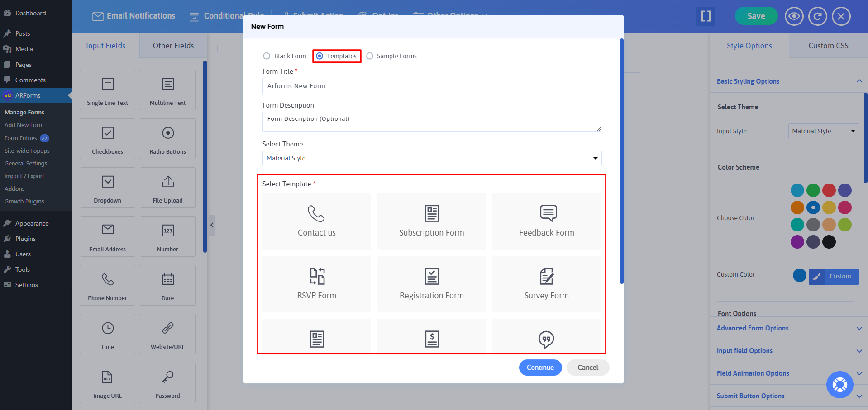Open the Select Theme dropdown in dialog
The width and height of the screenshot is (868, 410).
(x=432, y=158)
